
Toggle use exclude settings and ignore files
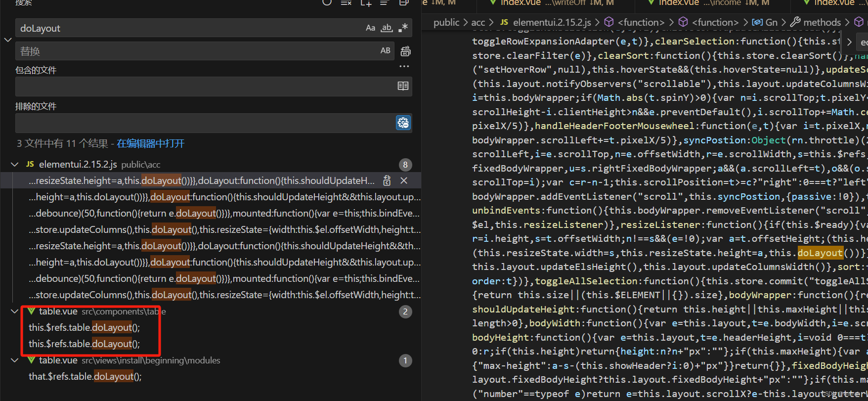point(403,123)
